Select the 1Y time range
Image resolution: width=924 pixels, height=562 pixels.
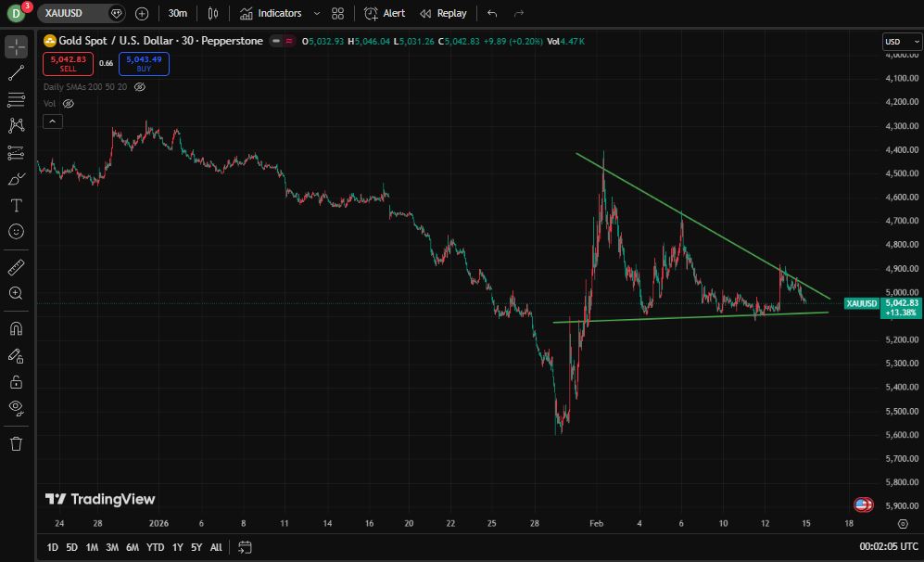tap(177, 547)
